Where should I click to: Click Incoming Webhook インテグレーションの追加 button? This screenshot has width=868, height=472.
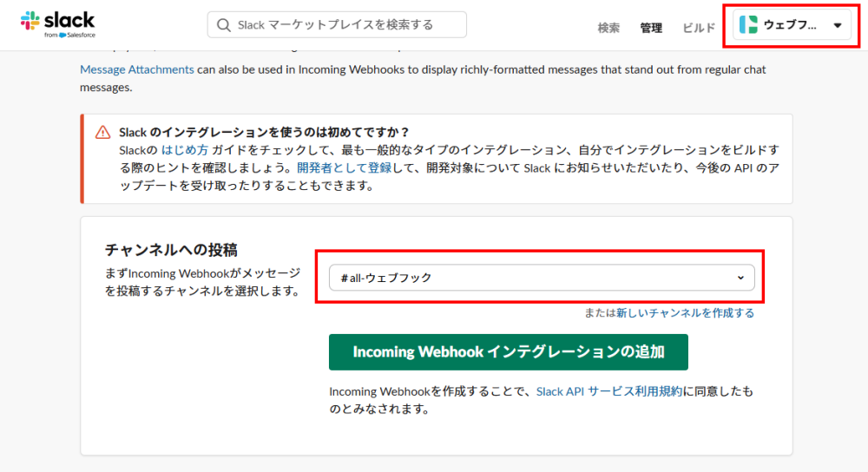(x=508, y=352)
